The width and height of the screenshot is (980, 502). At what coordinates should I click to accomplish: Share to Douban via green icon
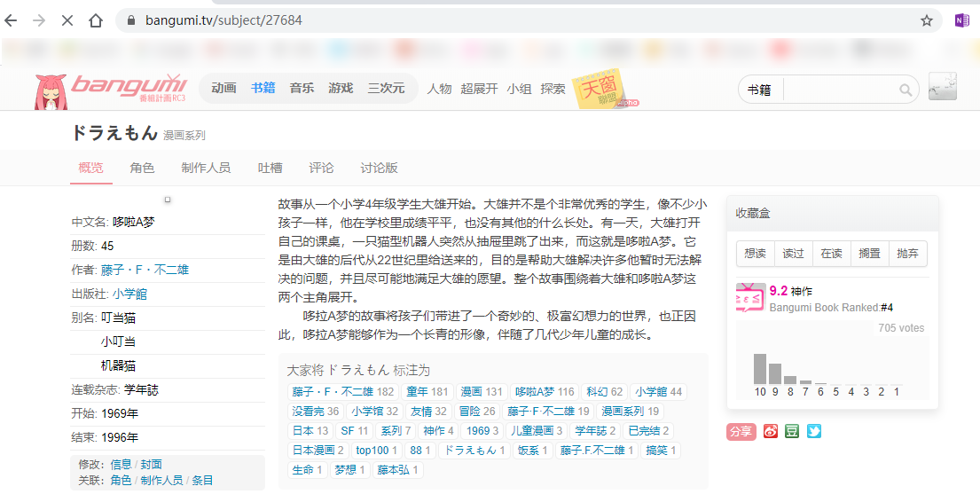coord(792,431)
